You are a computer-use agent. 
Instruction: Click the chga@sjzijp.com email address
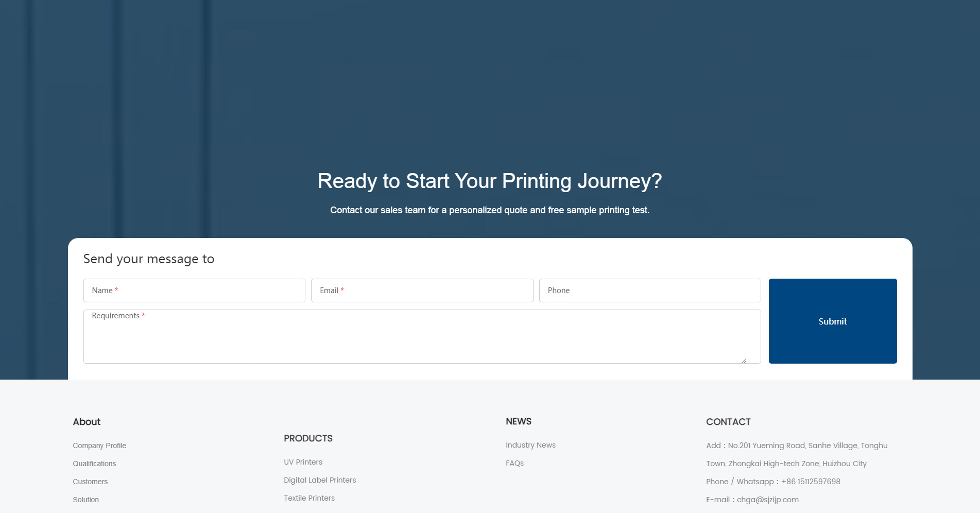coord(768,500)
